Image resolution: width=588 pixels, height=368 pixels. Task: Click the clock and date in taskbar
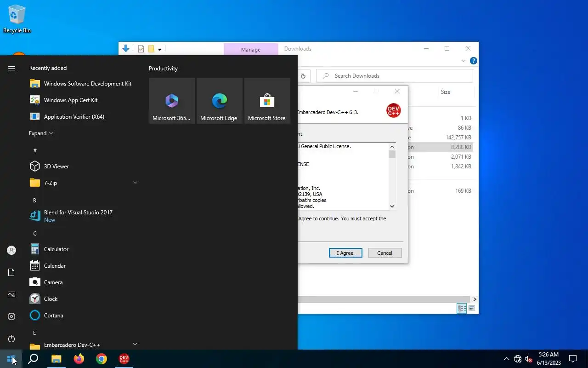[548, 359]
